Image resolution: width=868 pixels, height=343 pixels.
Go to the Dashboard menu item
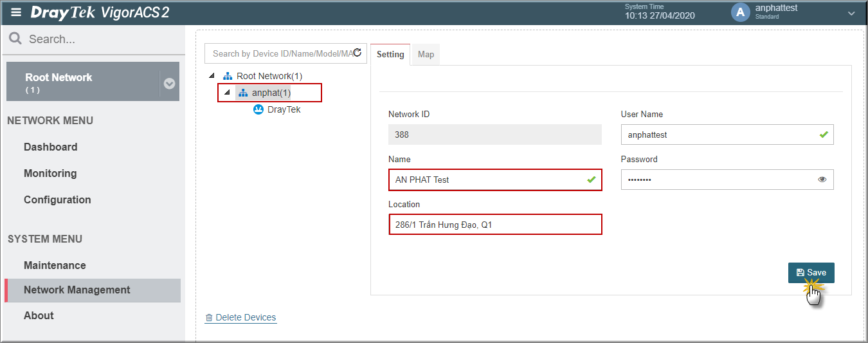[50, 147]
